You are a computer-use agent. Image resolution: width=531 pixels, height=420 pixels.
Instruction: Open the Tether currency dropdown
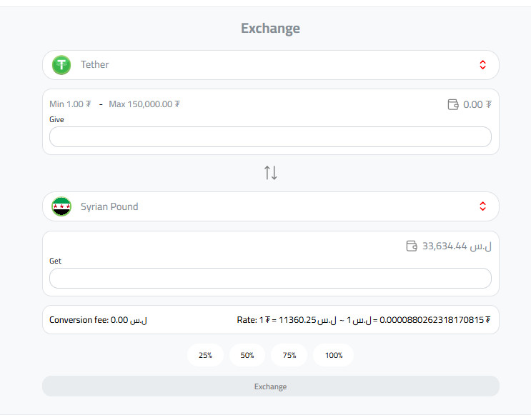(x=270, y=65)
